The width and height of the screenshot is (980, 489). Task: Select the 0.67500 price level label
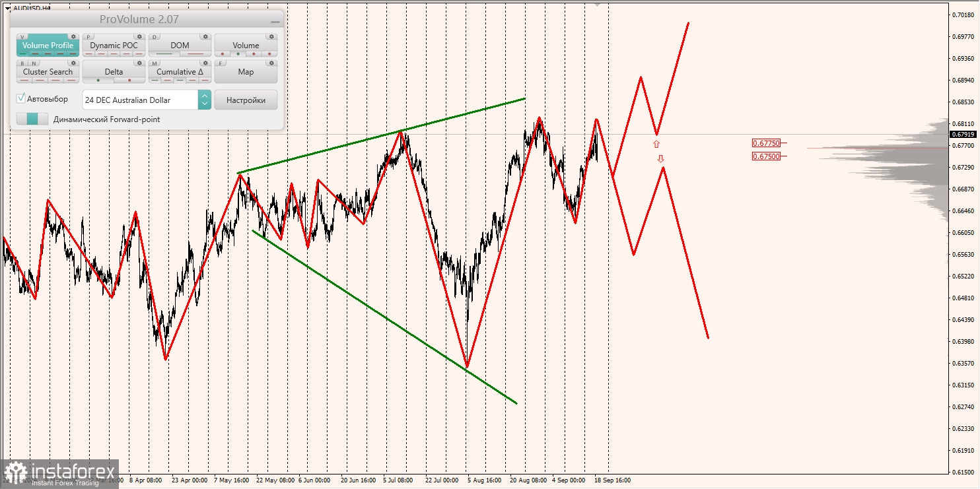tap(766, 156)
